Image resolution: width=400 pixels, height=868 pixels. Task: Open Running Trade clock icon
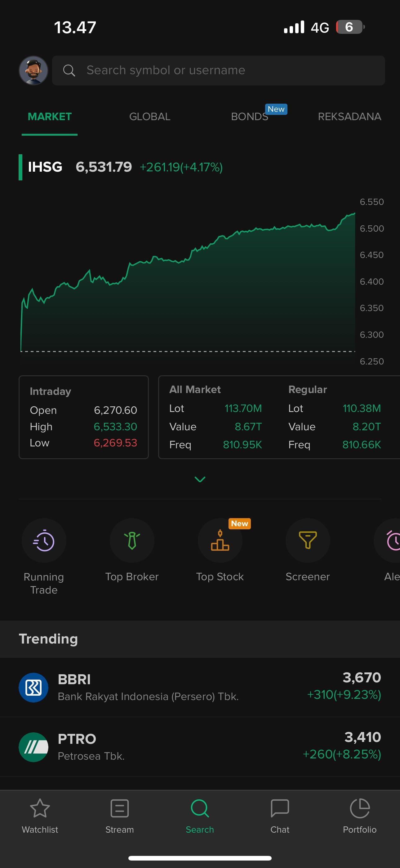coord(44,540)
